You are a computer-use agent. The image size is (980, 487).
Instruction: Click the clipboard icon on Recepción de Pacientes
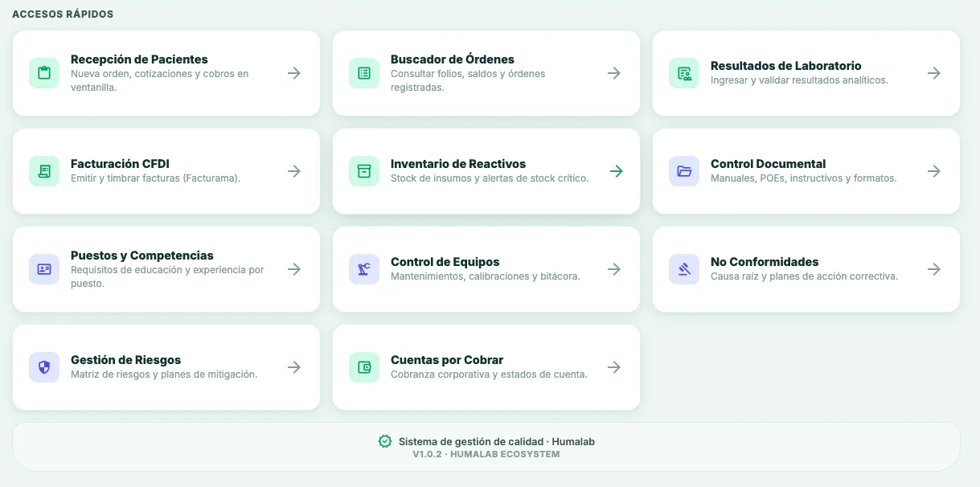click(44, 73)
